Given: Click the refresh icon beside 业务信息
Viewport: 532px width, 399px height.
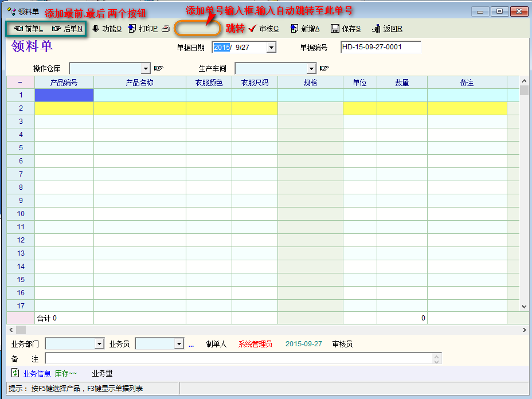Looking at the screenshot, I should tap(15, 373).
